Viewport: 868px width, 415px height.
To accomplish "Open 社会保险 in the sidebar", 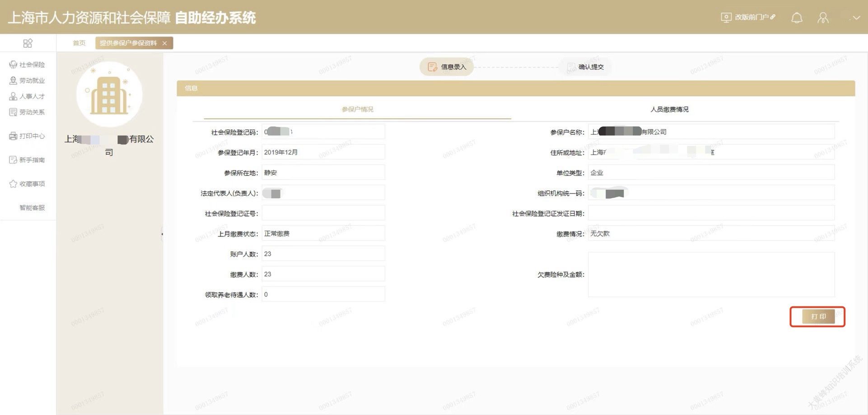I will [x=27, y=65].
